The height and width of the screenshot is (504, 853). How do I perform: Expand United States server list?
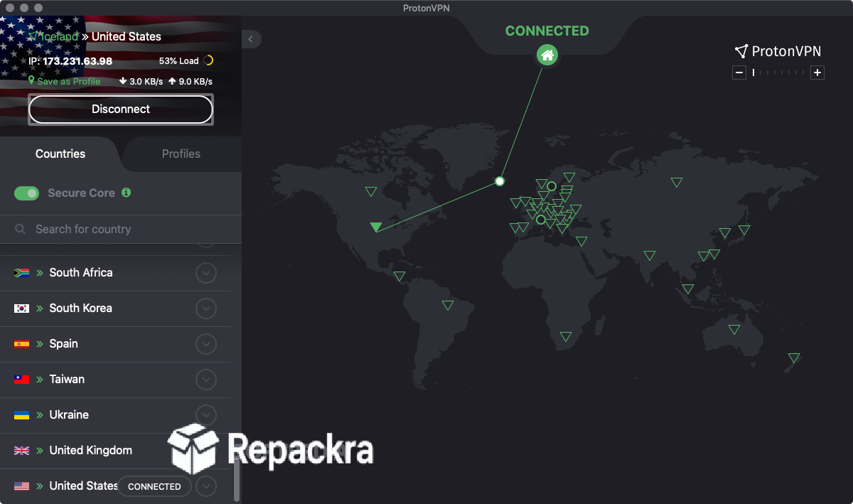tap(205, 486)
